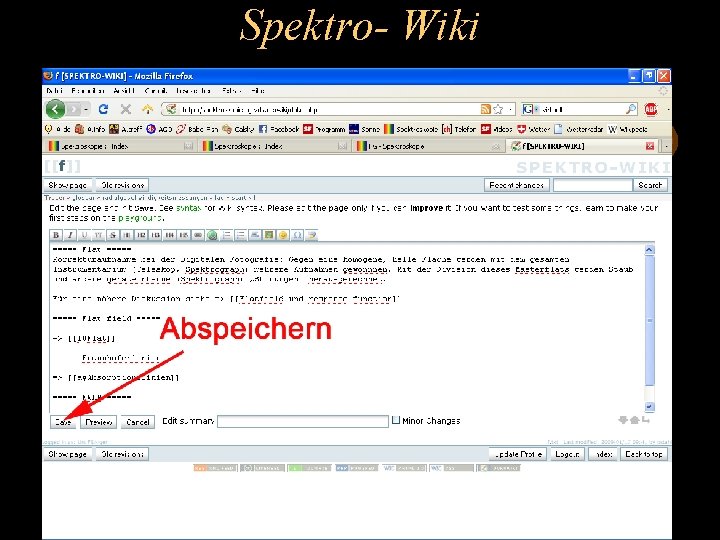
Task: Stop loading with X toolbar icon
Action: (x=125, y=109)
